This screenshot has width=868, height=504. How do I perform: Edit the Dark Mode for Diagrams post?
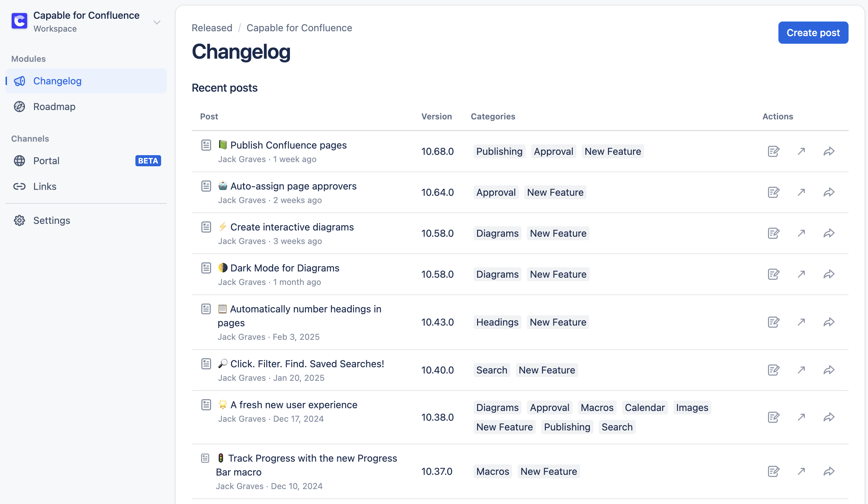(x=774, y=274)
